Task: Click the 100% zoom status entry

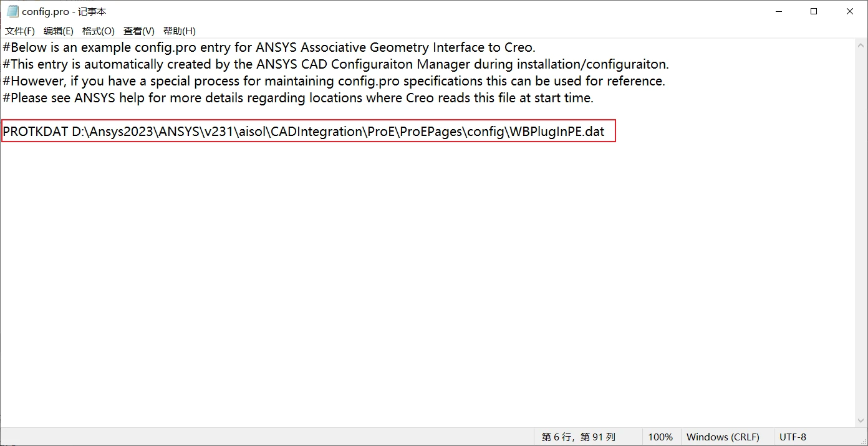Action: pyautogui.click(x=660, y=437)
